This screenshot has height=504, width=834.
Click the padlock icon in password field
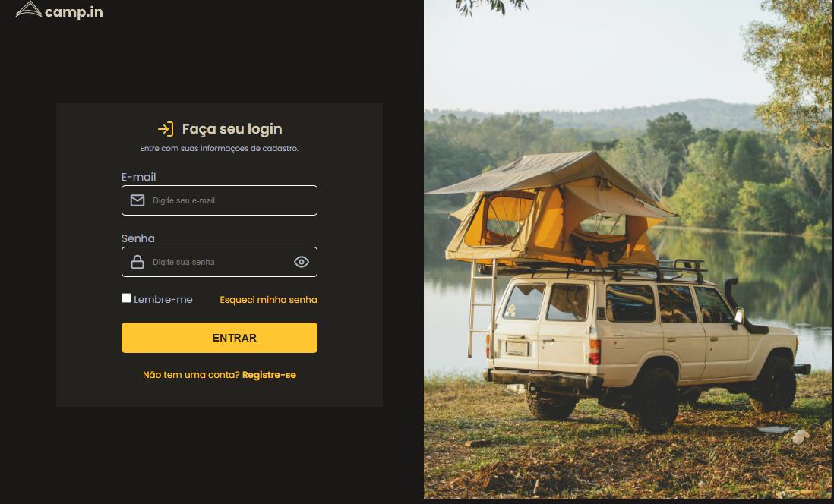[x=137, y=262]
